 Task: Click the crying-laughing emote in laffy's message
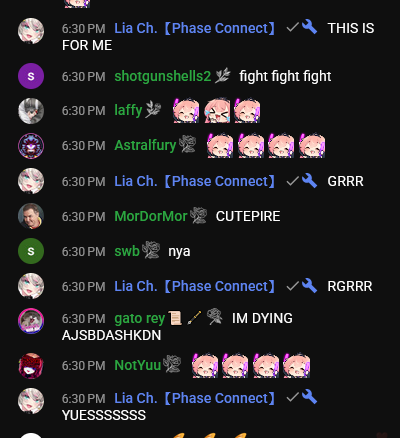pos(217,111)
